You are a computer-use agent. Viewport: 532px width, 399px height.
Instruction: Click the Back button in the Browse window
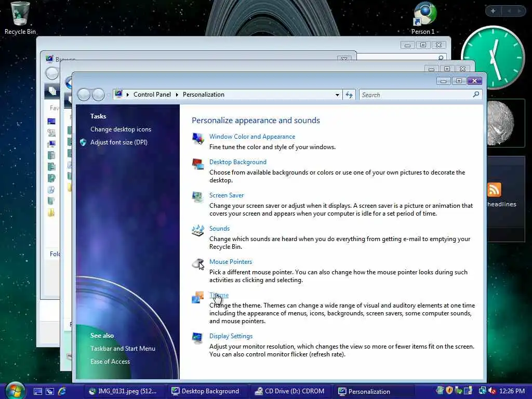pyautogui.click(x=52, y=73)
